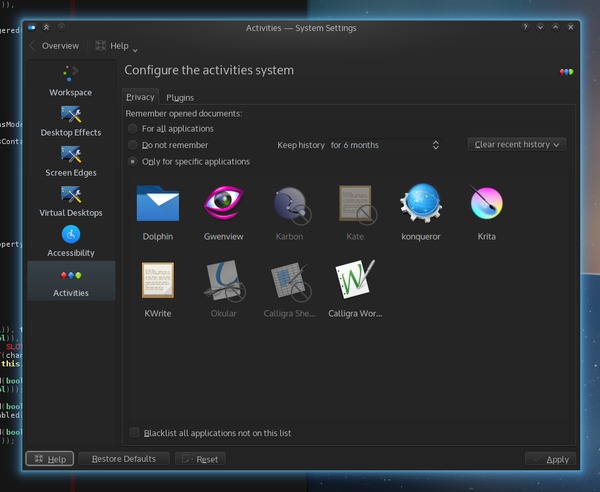Switch to the Privacy tab

click(x=140, y=97)
